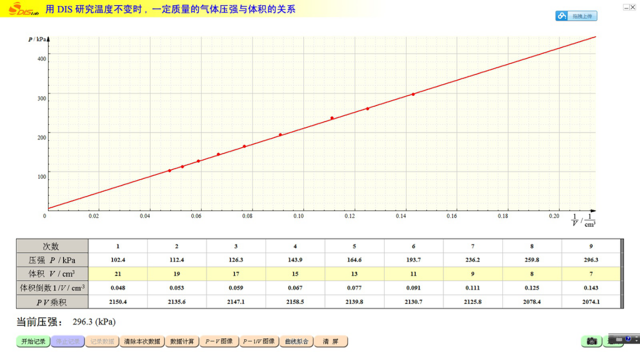Click pressure value 296.3 in trial 9 column
640x360 pixels.
[591, 260]
